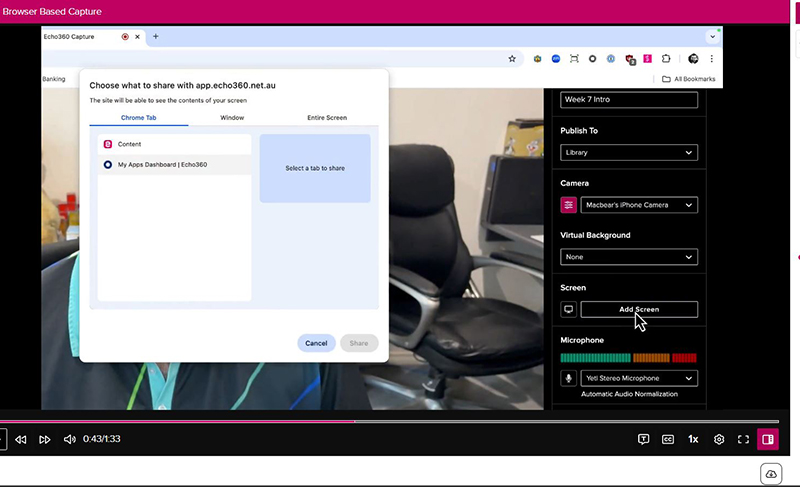
Task: Toggle the microphone icon
Action: tap(568, 378)
